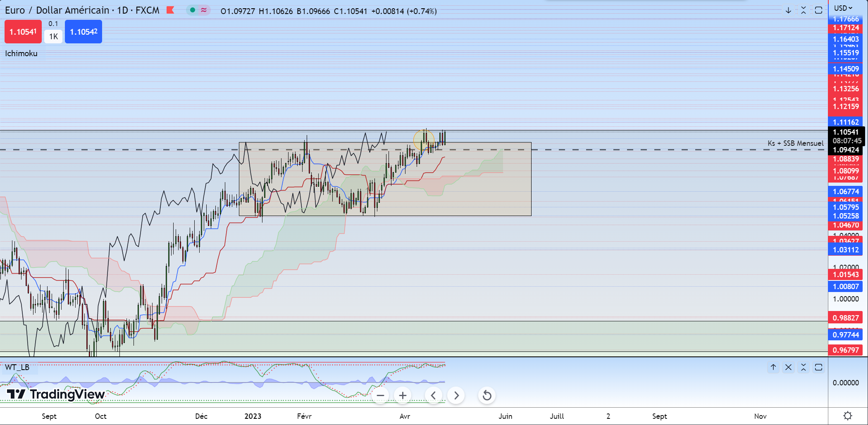Click the 0.98827 price level label

846,318
